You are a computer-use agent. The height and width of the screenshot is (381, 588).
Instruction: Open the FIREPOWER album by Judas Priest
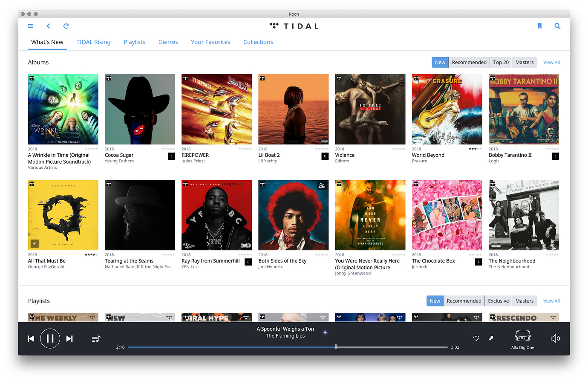click(216, 109)
